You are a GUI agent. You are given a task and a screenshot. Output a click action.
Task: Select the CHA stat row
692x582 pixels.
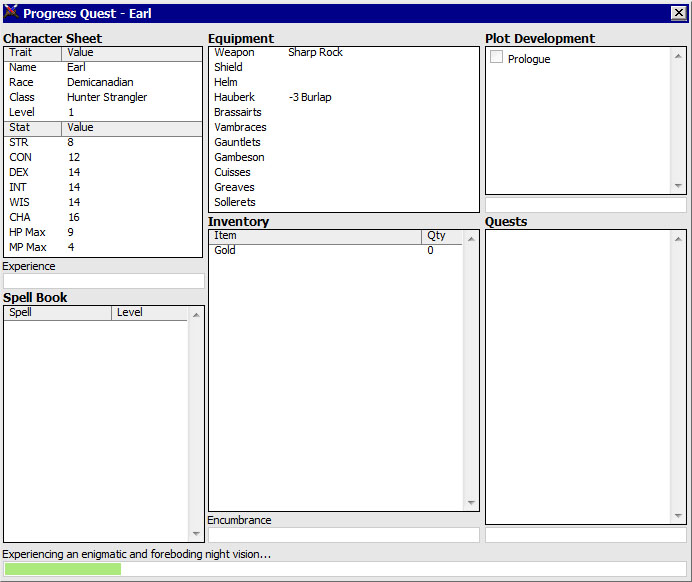pos(103,218)
